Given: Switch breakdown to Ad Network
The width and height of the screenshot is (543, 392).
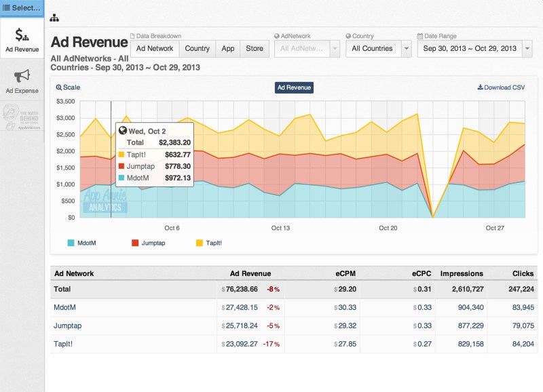Looking at the screenshot, I should point(155,48).
